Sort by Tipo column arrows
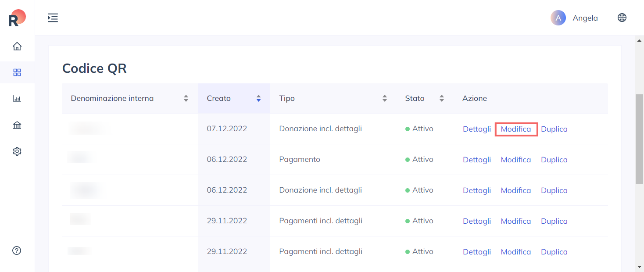The width and height of the screenshot is (644, 272). (x=385, y=98)
